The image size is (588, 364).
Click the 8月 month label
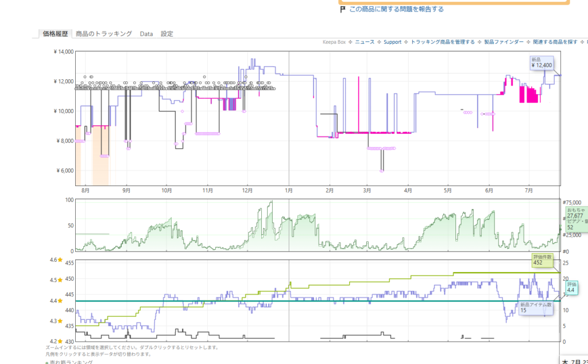tap(86, 191)
